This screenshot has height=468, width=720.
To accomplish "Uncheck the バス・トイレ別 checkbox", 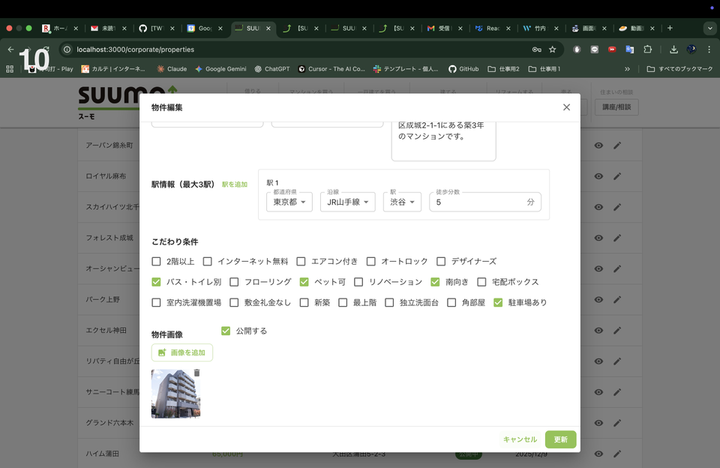I will tap(156, 282).
